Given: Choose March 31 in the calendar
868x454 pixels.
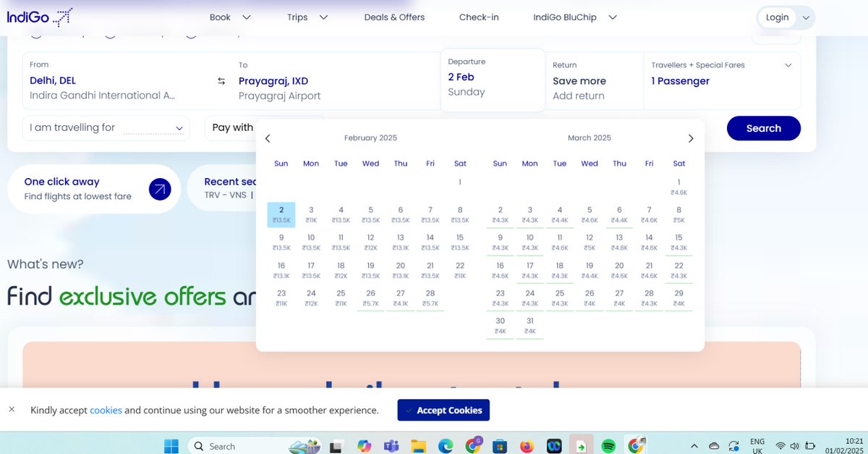Looking at the screenshot, I should [x=530, y=325].
